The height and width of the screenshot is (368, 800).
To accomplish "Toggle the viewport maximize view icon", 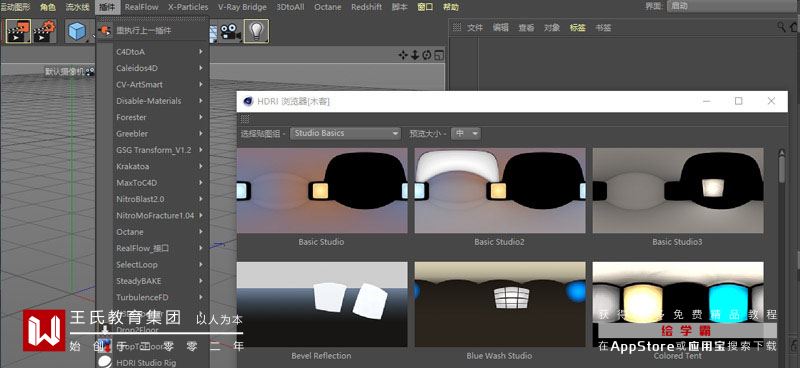I will (439, 55).
